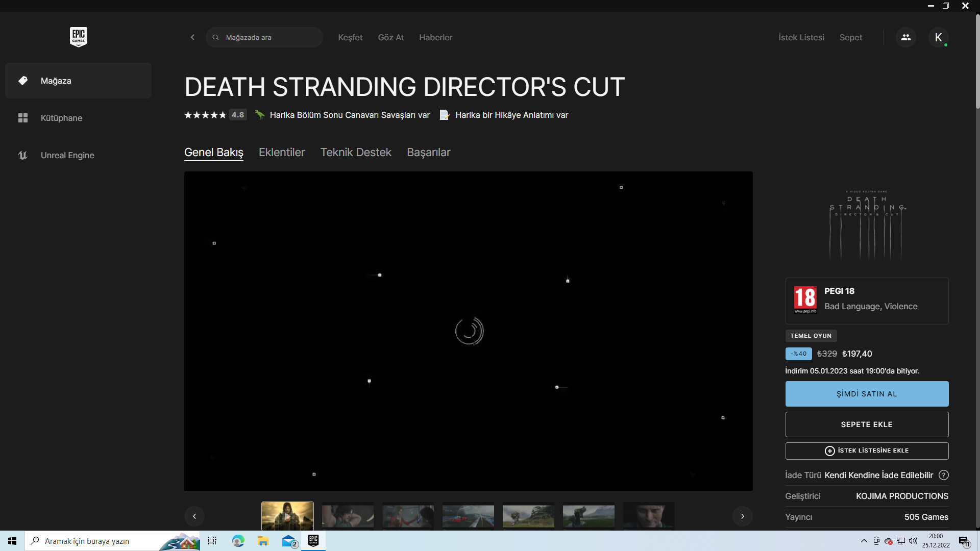Image resolution: width=980 pixels, height=551 pixels.
Task: Click the boss battles creature icon
Action: click(x=260, y=115)
